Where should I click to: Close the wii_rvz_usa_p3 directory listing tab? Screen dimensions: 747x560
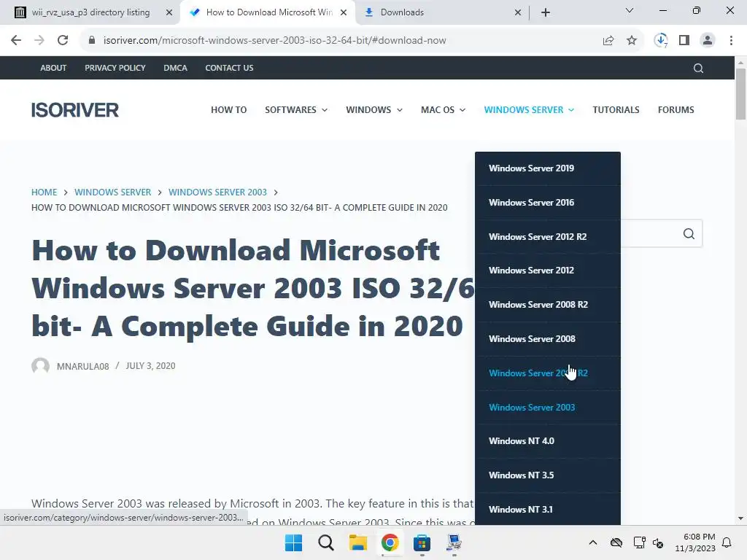coord(169,12)
